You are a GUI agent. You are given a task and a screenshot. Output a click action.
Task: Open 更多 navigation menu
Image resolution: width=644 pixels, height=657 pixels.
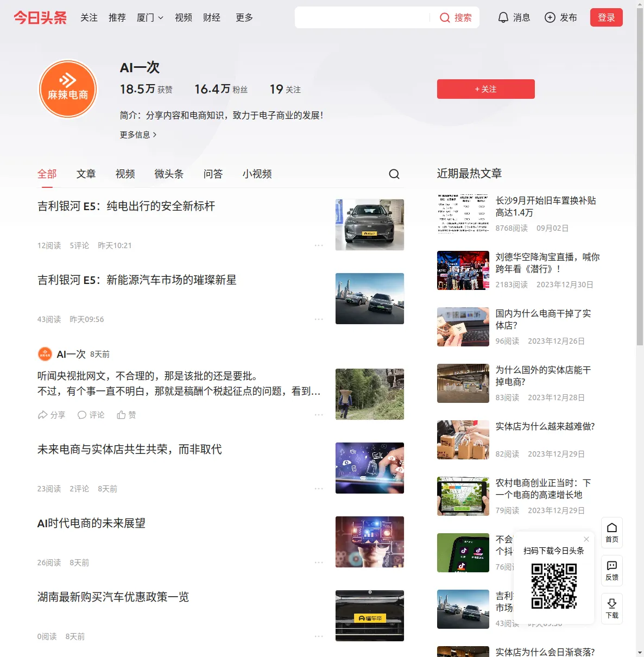tap(244, 17)
